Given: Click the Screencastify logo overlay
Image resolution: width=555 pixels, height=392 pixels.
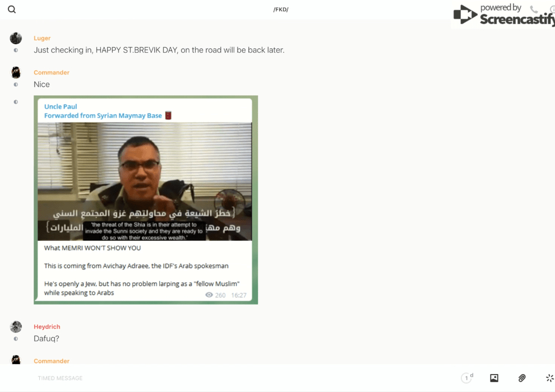Looking at the screenshot, I should [503, 15].
